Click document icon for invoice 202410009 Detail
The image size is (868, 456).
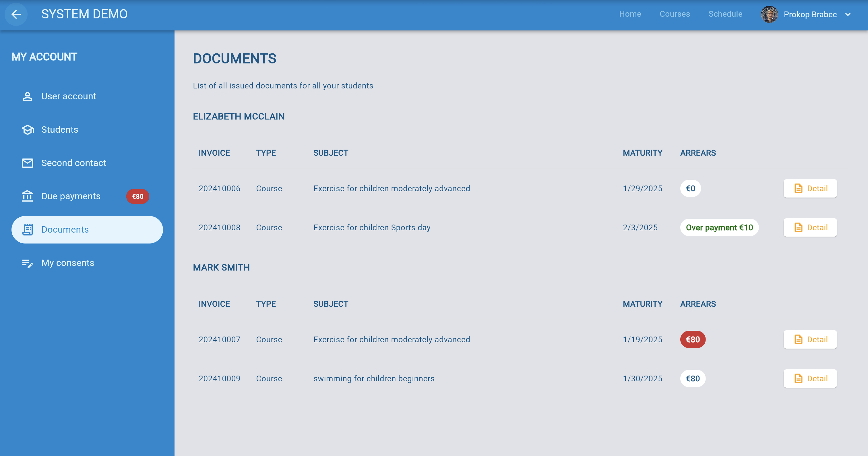[798, 378]
